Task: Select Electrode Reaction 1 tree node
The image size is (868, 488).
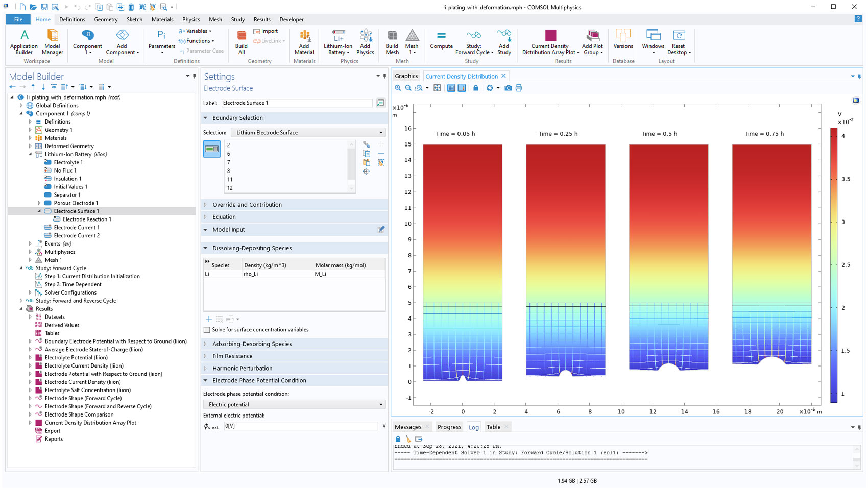Action: coord(87,219)
